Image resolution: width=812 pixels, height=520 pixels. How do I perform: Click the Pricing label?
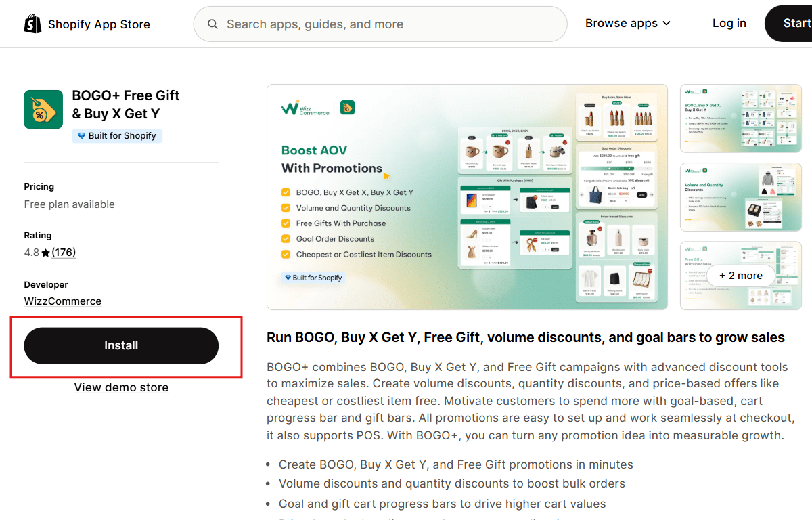coord(39,186)
